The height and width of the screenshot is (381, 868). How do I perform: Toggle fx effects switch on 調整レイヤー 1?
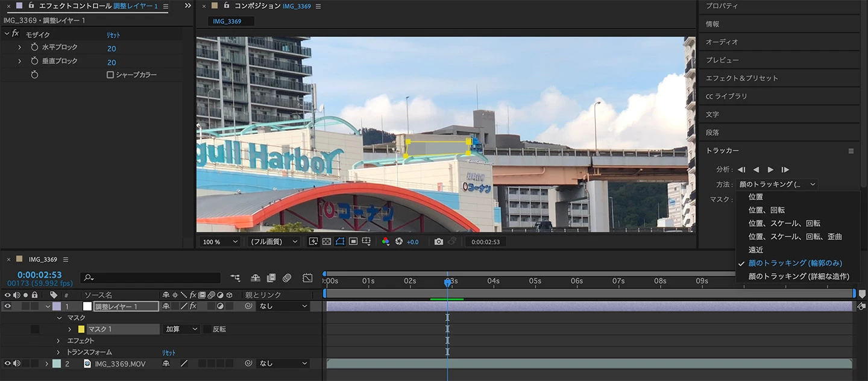193,306
